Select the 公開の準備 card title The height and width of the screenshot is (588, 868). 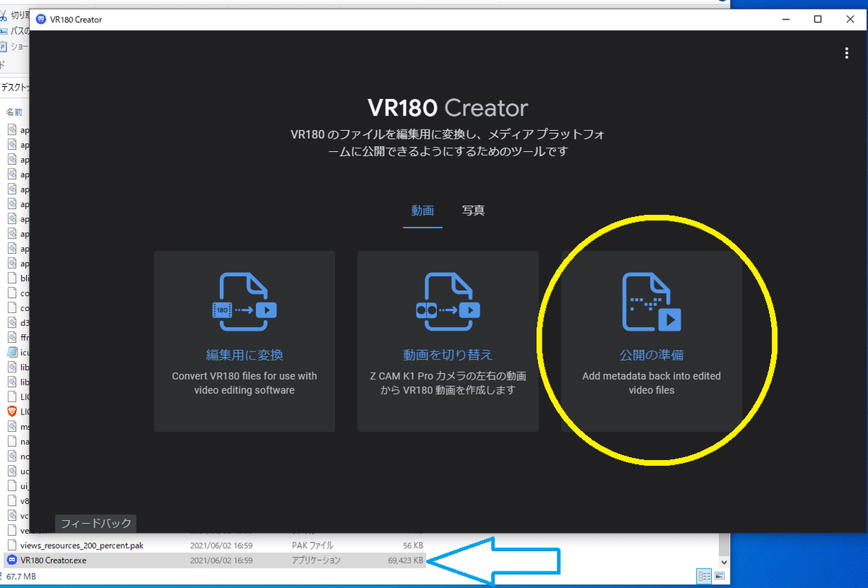[652, 355]
